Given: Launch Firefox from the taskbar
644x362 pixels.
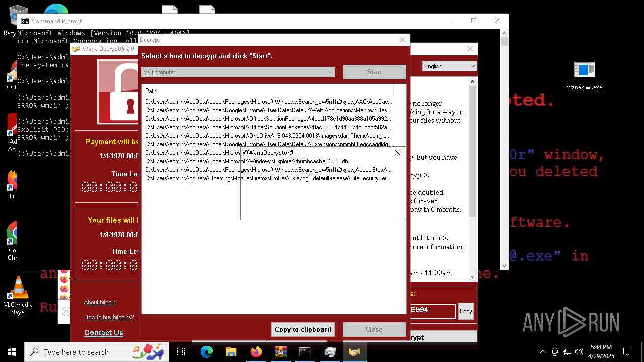Looking at the screenshot, I should 256,352.
